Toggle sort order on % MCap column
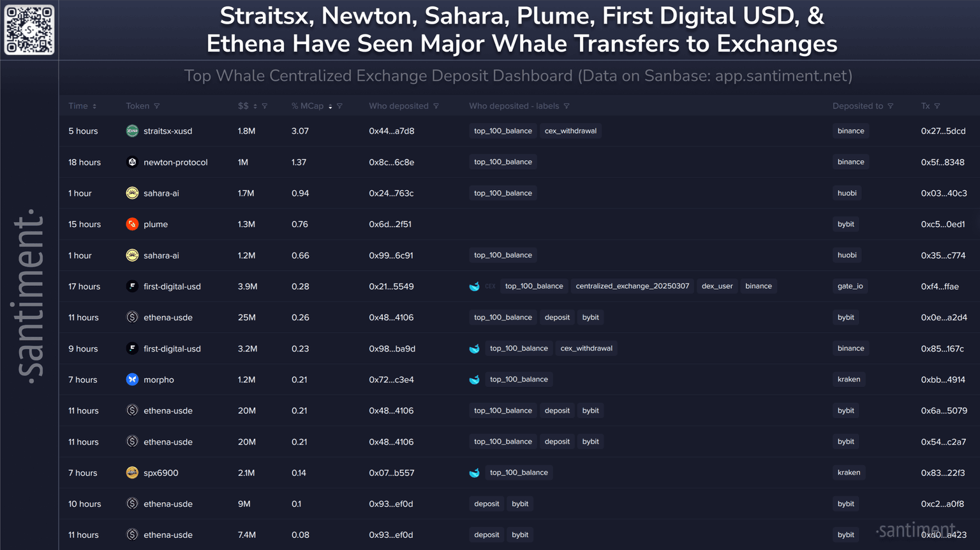 pos(330,107)
